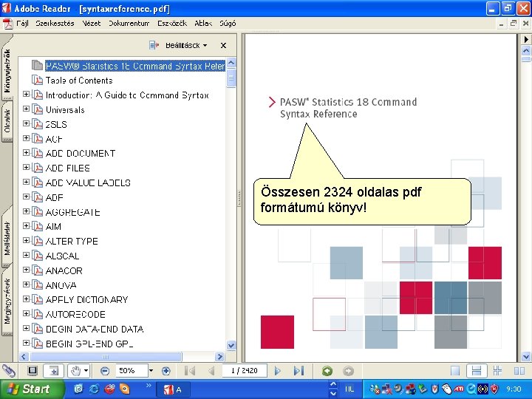The width and height of the screenshot is (532, 399).
Task: Open the Eszközök menu
Action: 172,24
